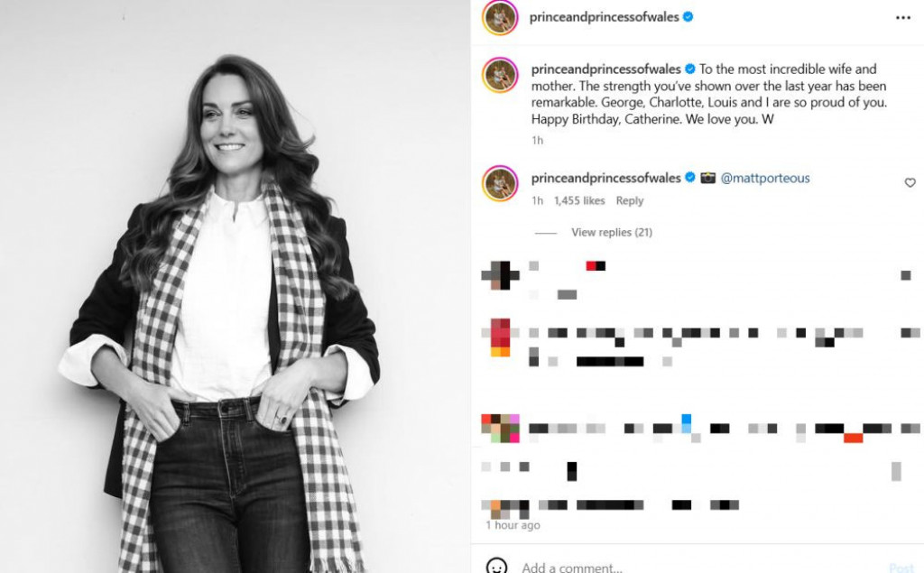Click the Post comment button

(x=901, y=568)
